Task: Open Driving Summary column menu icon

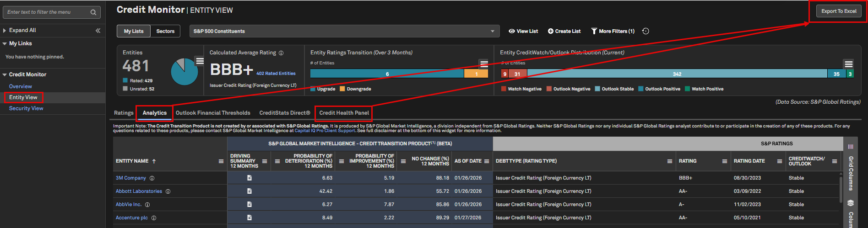Action: [x=265, y=161]
